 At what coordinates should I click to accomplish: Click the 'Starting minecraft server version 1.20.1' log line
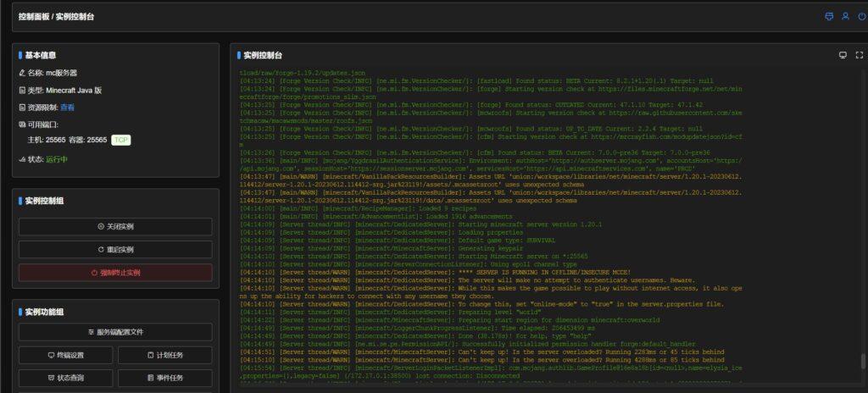point(420,224)
